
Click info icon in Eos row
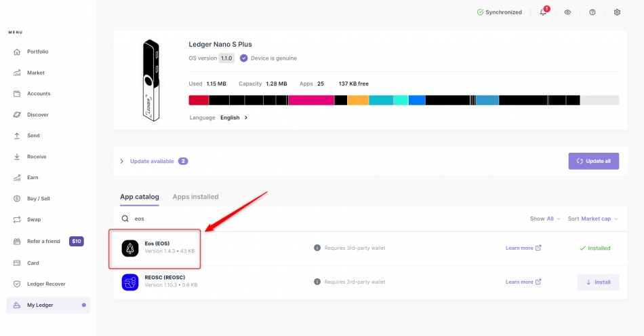pos(317,248)
